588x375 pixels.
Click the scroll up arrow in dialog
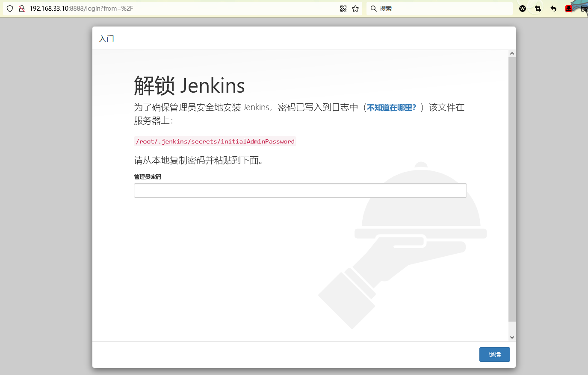512,54
